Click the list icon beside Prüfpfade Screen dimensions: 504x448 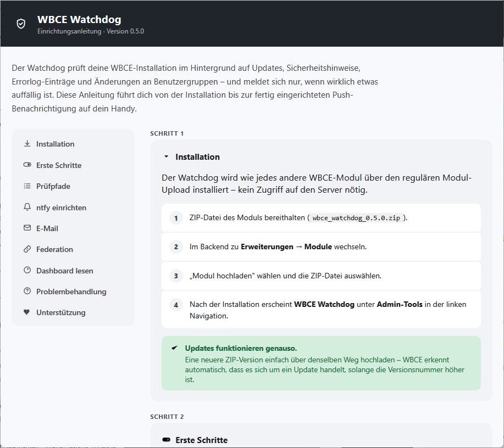tap(27, 186)
